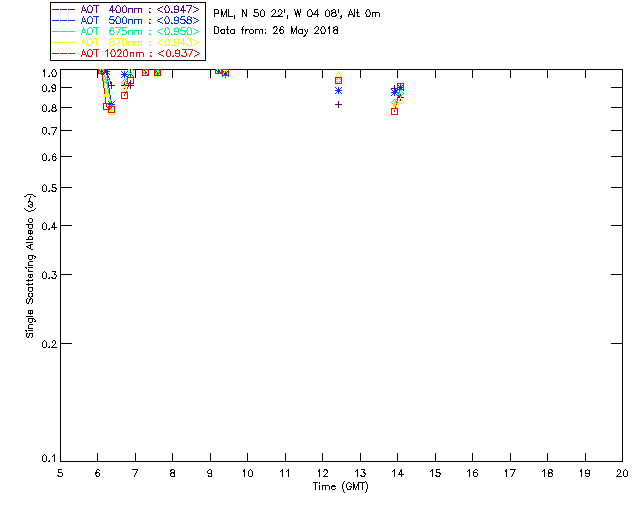Click the 'Time (GMT)' x-axis label
Screen dimensions: 640x512
(340, 487)
